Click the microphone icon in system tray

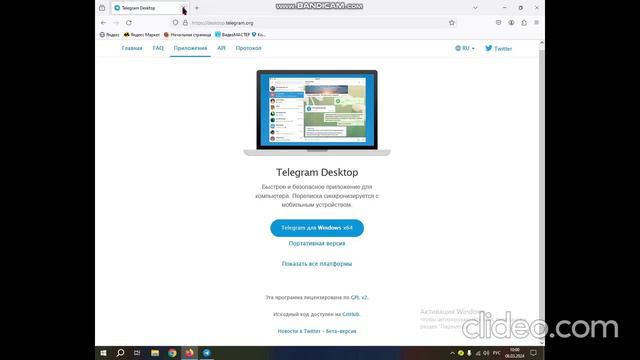[469, 353]
